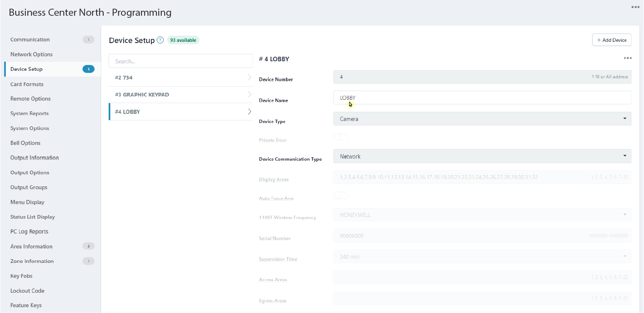Click the Device Setup help question icon
Screen dimensions: 644x313
point(160,40)
